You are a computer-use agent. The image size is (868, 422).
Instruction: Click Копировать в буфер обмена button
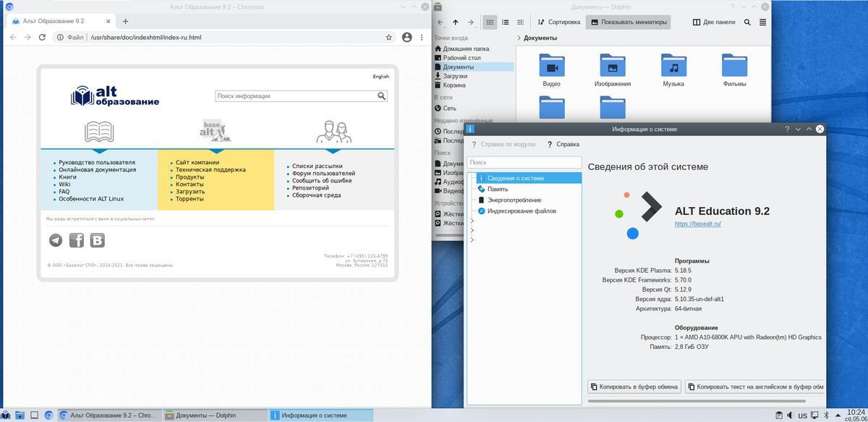click(634, 387)
